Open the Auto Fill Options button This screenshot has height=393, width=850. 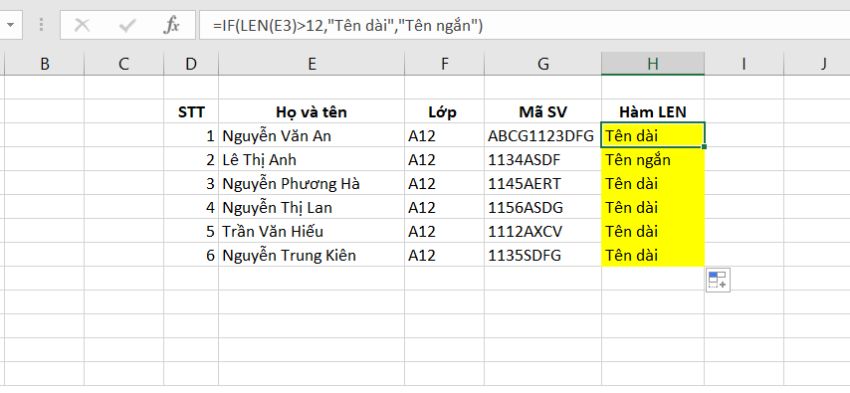pyautogui.click(x=718, y=280)
